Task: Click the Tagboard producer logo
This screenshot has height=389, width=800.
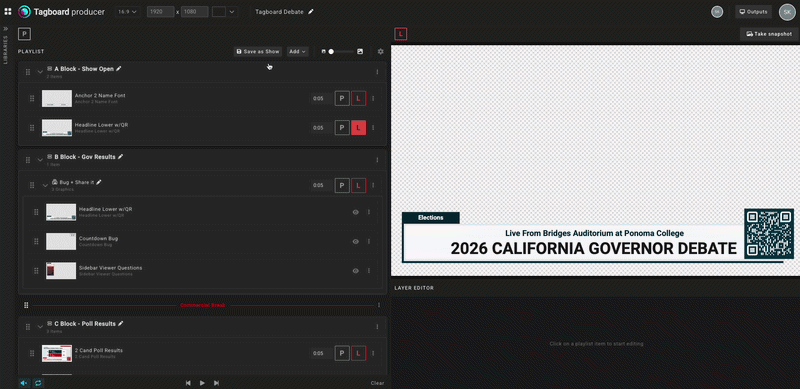Action: pyautogui.click(x=61, y=11)
